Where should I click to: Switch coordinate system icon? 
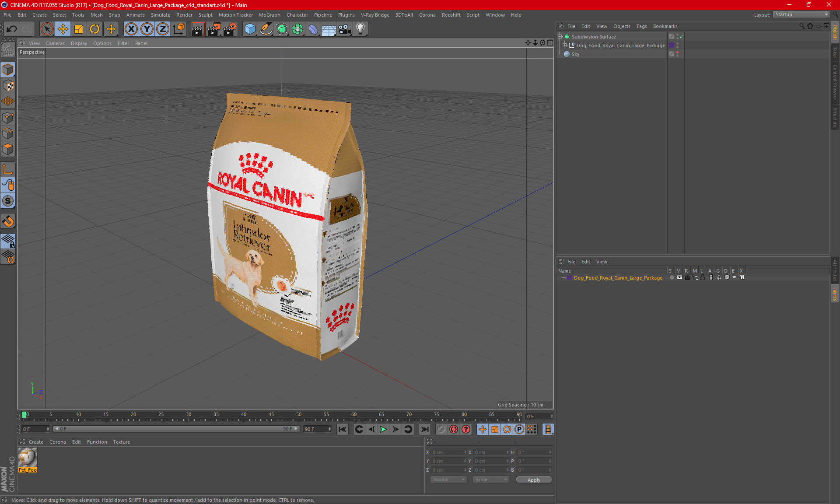[x=178, y=29]
